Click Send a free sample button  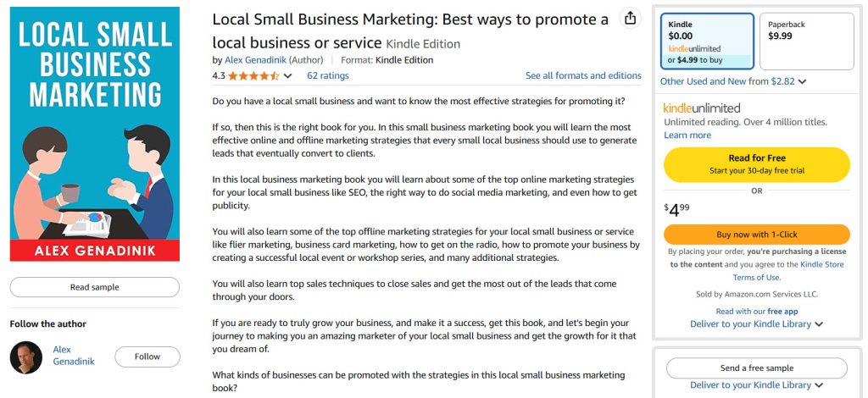(x=756, y=368)
